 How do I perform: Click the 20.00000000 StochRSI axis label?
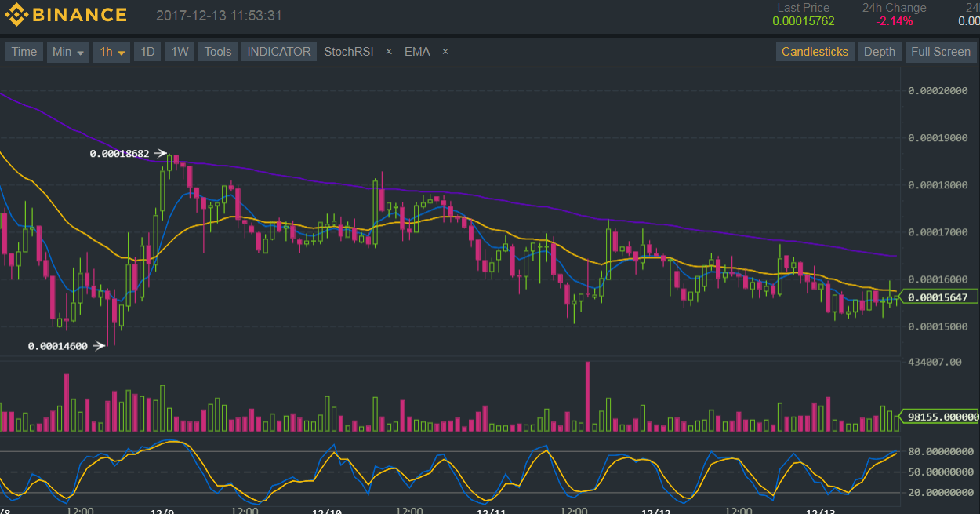(941, 493)
